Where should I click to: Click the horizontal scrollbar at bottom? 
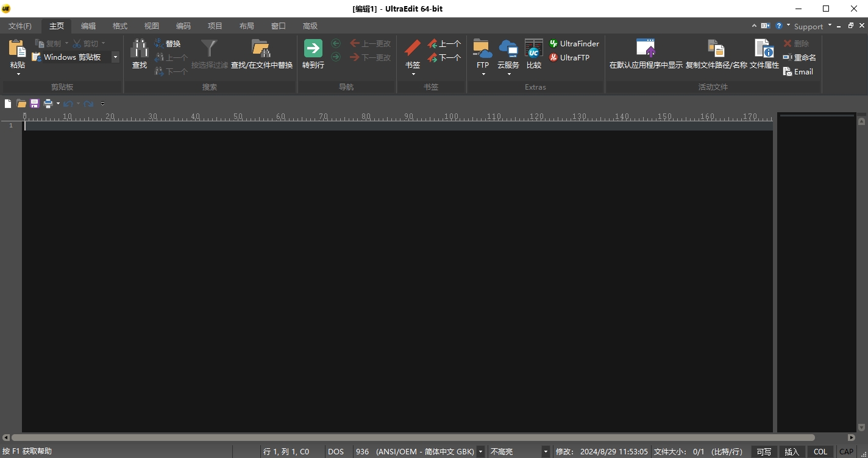[x=413, y=437]
